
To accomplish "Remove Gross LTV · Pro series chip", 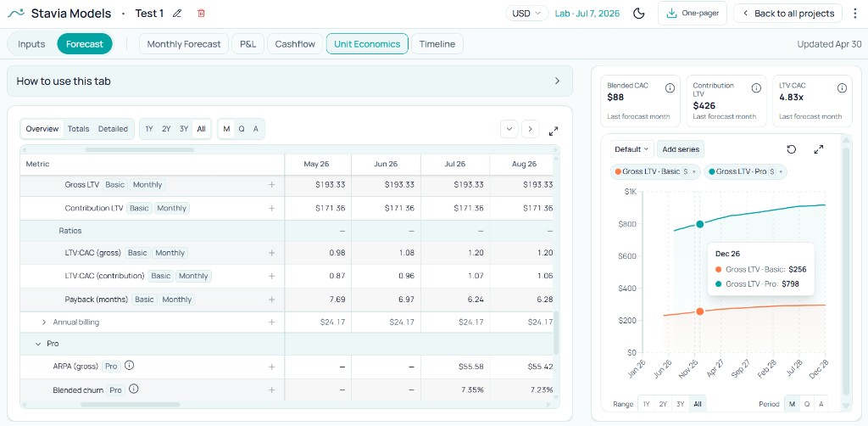I will tap(781, 171).
